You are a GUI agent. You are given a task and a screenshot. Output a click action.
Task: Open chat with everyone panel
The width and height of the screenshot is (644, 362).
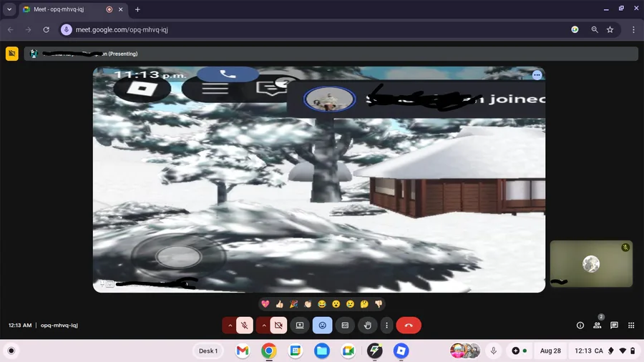[x=615, y=326]
